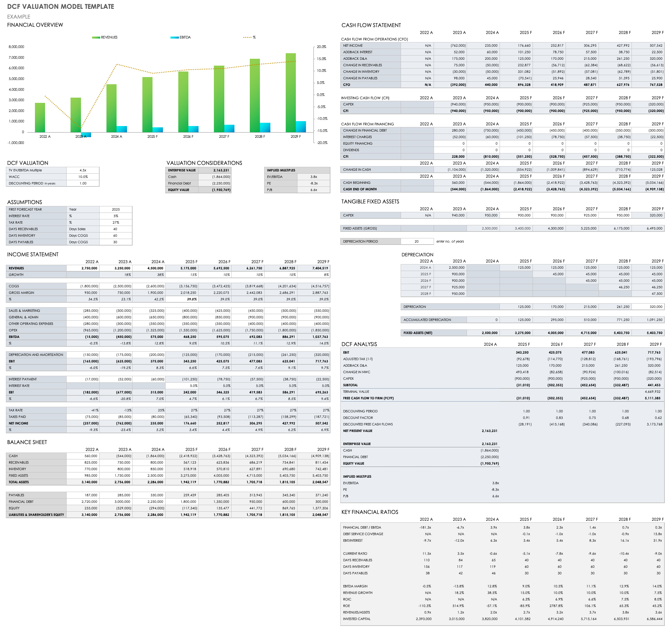672x638 pixels.
Task: Click the BALANCE SHEET heading
Action: coord(27,442)
